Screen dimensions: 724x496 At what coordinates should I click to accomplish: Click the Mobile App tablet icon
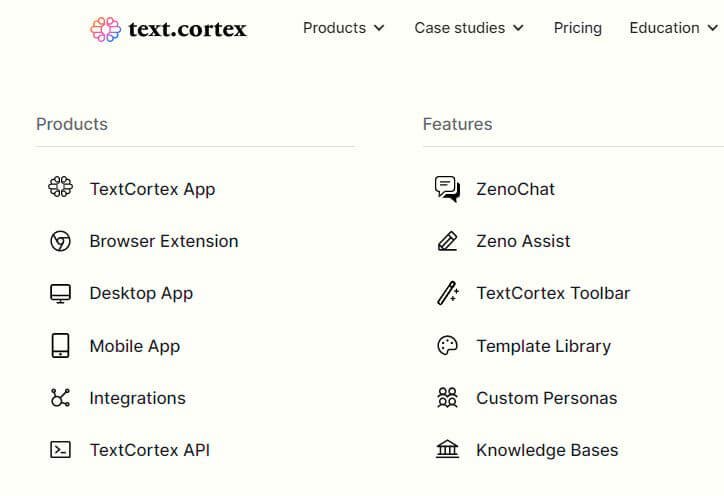coord(60,345)
